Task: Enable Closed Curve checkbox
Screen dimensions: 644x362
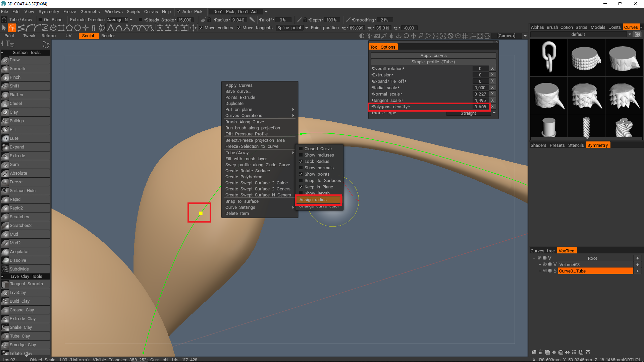Action: pyautogui.click(x=301, y=149)
